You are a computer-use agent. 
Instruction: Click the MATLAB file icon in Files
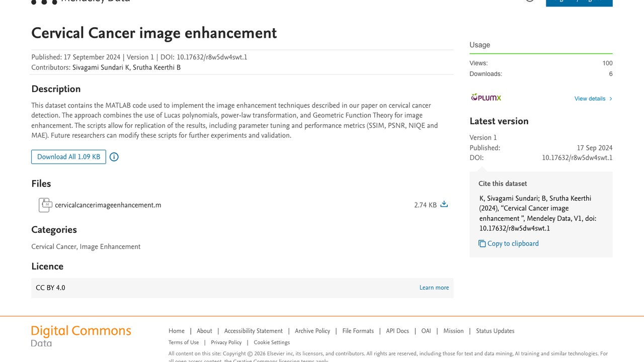coord(45,205)
